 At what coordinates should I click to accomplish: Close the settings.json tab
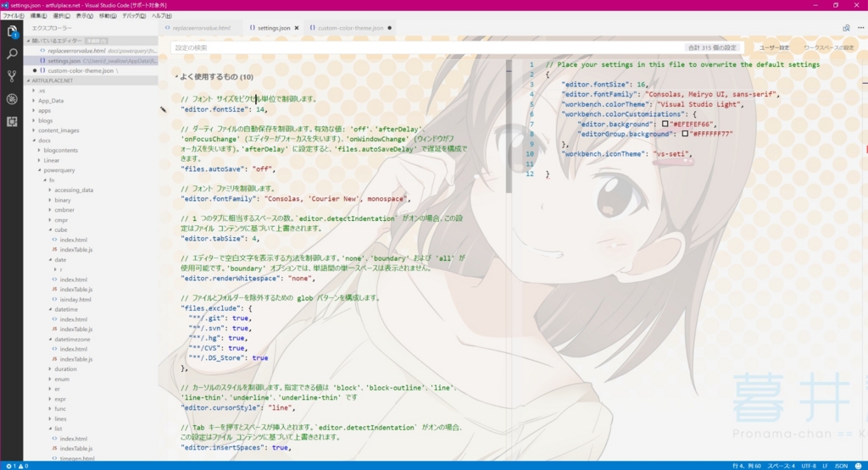(297, 28)
